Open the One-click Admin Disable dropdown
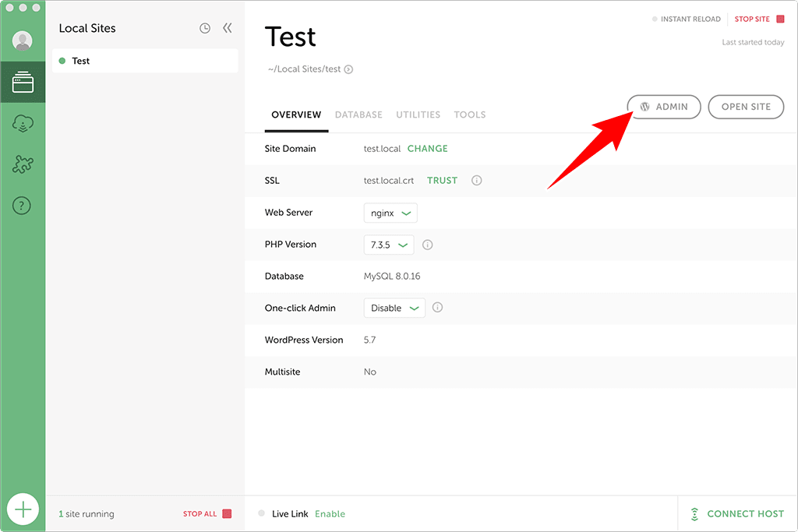Image resolution: width=798 pixels, height=532 pixels. click(x=394, y=308)
